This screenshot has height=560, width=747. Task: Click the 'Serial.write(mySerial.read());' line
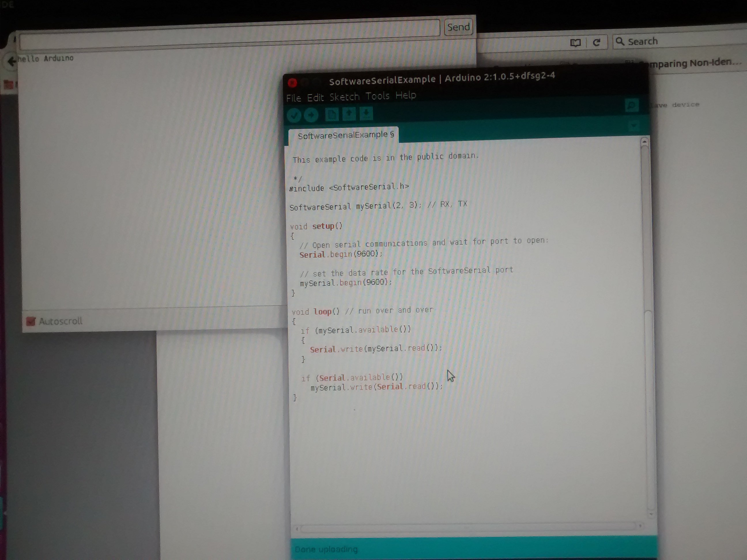(376, 348)
